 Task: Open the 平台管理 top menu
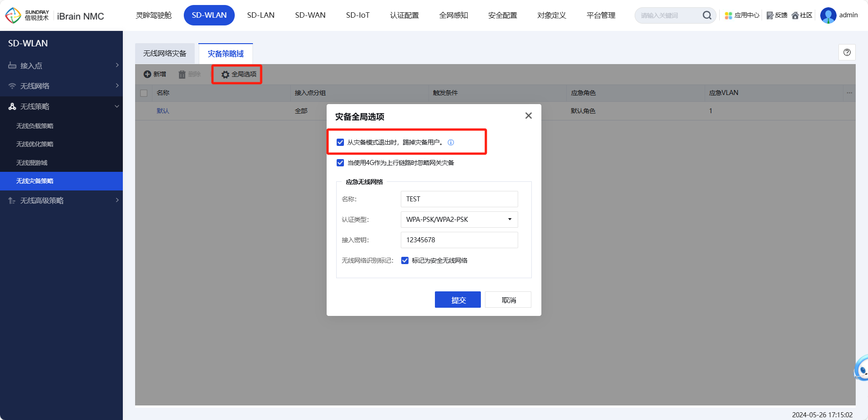[601, 15]
